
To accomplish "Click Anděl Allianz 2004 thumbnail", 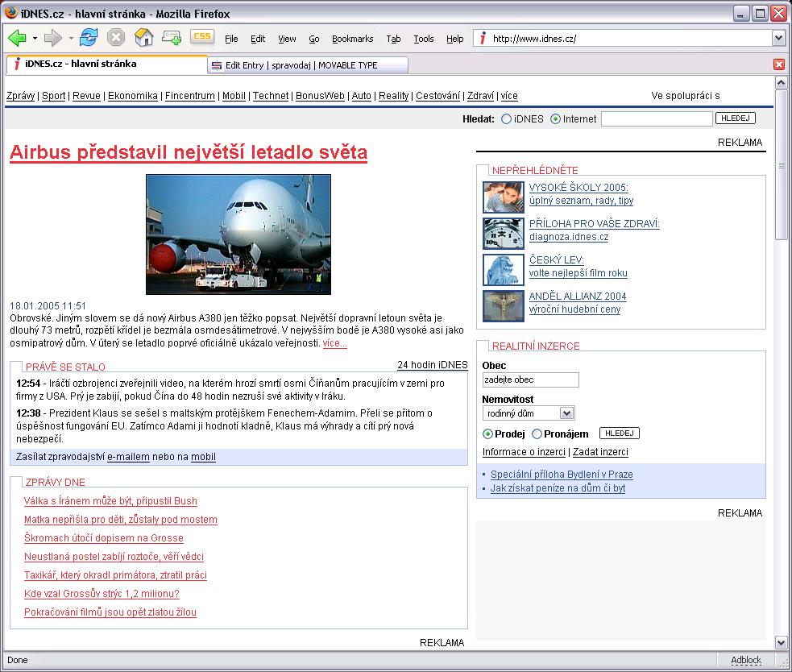I will point(503,306).
